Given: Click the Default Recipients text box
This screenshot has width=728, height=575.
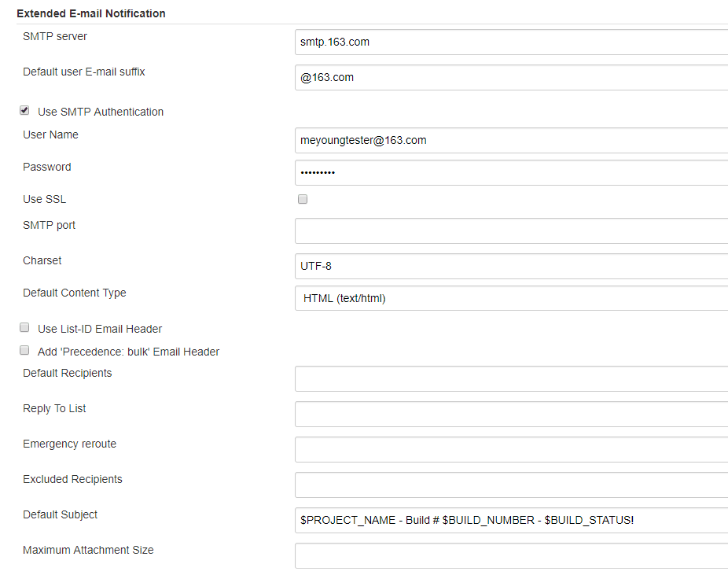Looking at the screenshot, I should click(511, 378).
